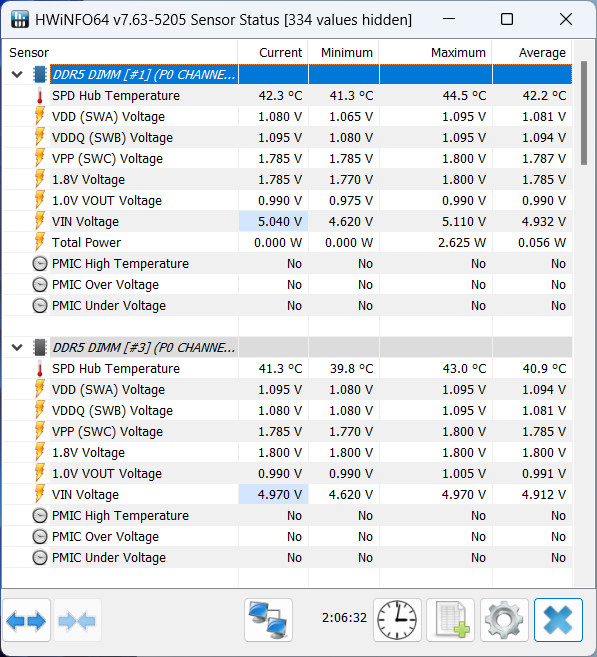Click the DDR5 DIMM #1 chip icon

point(39,75)
